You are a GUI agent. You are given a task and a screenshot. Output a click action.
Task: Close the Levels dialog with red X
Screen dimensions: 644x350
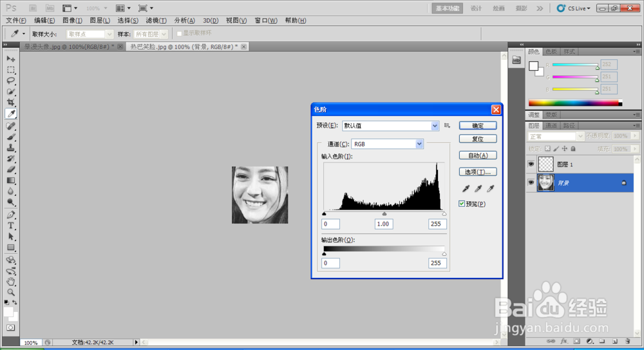tap(496, 110)
